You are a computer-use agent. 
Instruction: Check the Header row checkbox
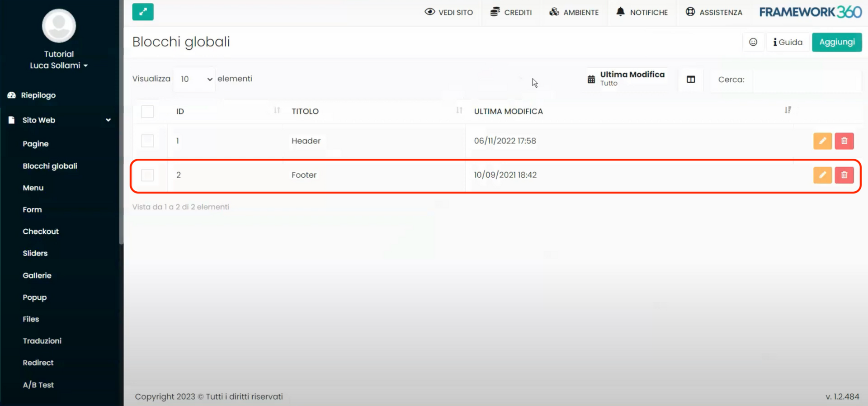coord(147,141)
